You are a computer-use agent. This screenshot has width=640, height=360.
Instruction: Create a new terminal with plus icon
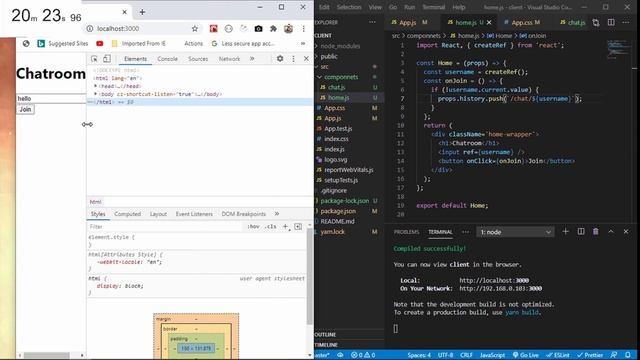click(x=565, y=231)
